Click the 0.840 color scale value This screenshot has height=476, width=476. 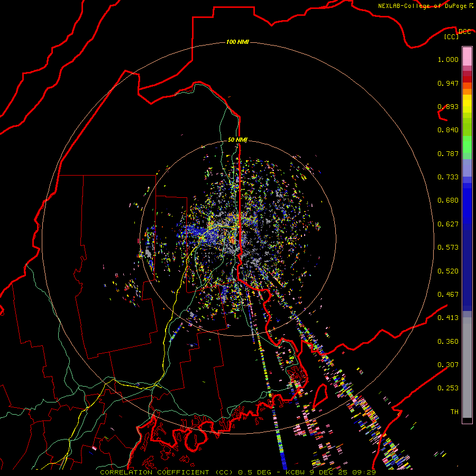click(x=448, y=130)
